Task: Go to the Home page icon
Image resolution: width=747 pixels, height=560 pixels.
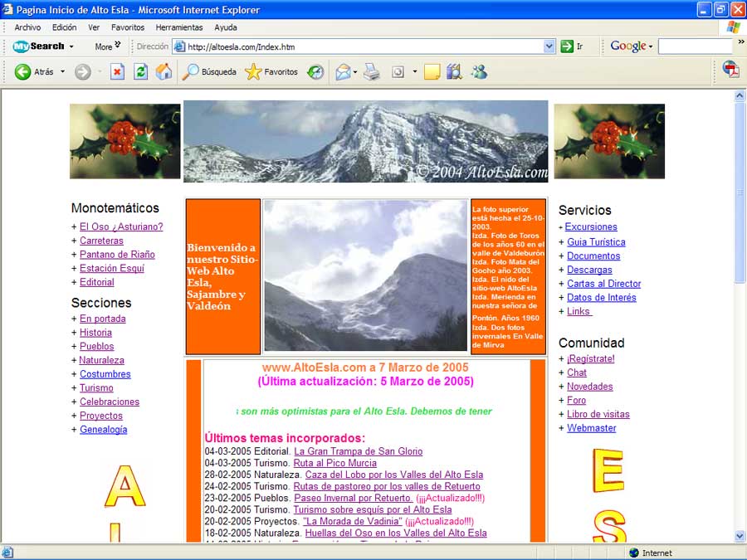Action: tap(164, 72)
